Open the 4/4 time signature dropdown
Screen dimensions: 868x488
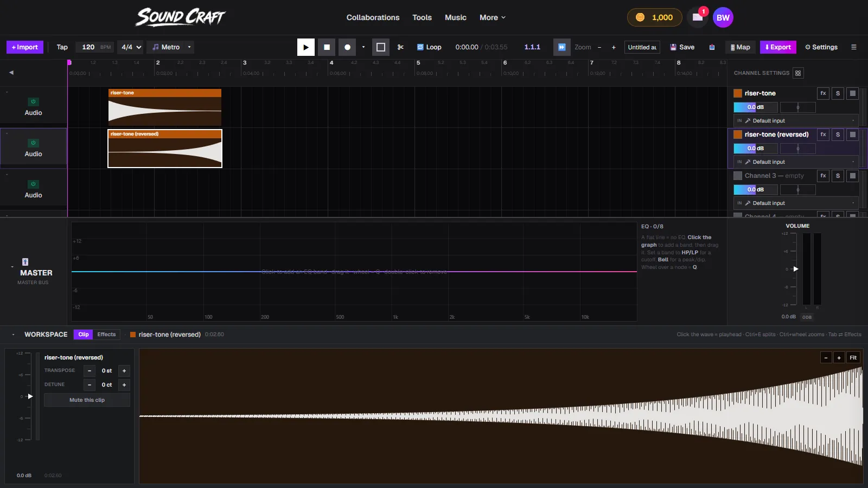pos(131,47)
